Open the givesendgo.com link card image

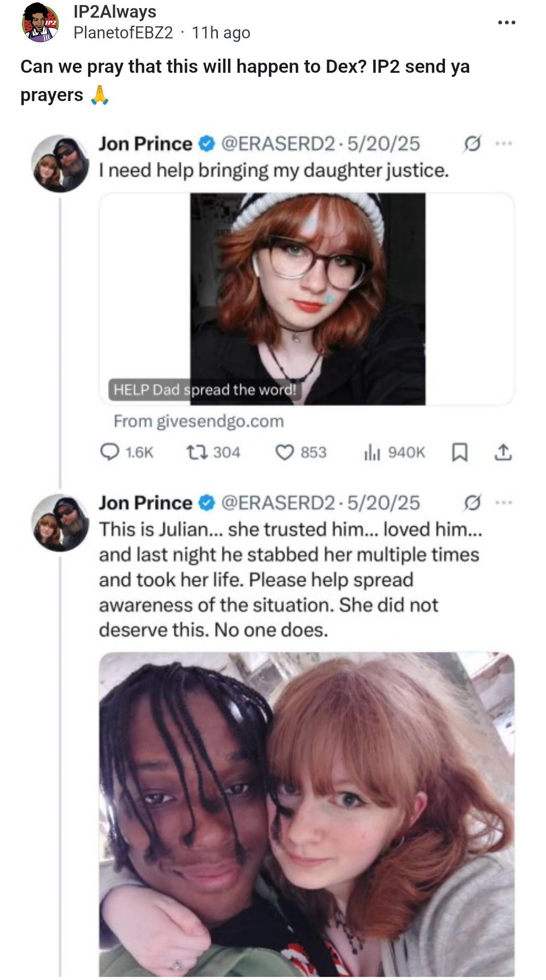point(307,298)
